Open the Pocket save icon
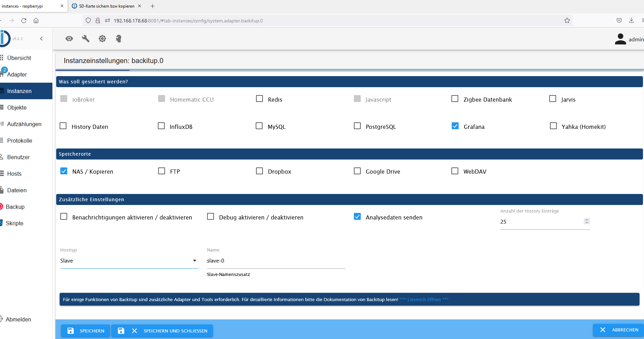The image size is (644, 339). pyautogui.click(x=619, y=21)
